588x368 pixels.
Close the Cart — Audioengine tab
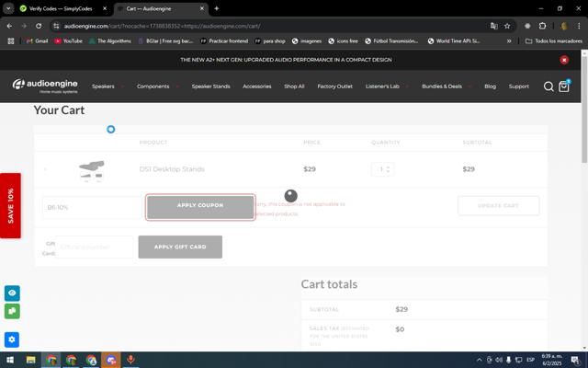point(202,8)
